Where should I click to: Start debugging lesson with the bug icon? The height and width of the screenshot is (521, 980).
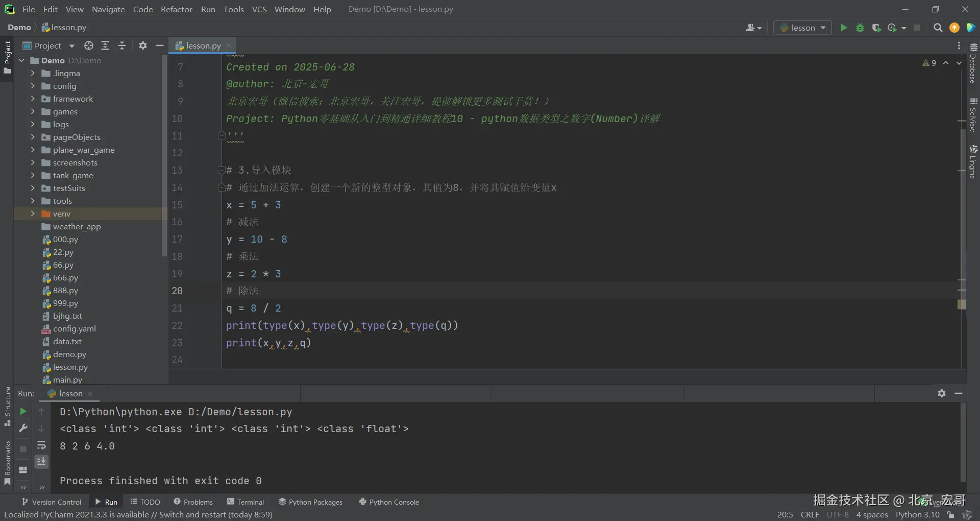pyautogui.click(x=860, y=28)
